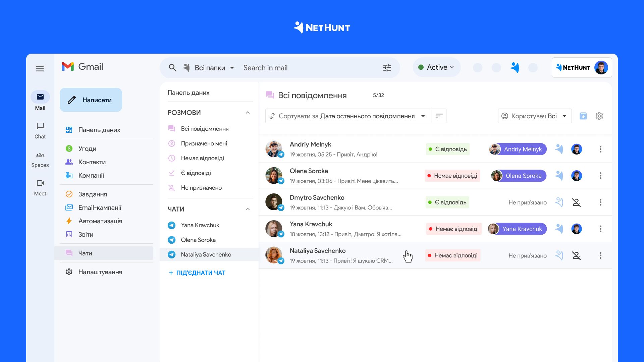Select Немає відповіді from conversations filter
644x362 pixels.
click(202, 158)
